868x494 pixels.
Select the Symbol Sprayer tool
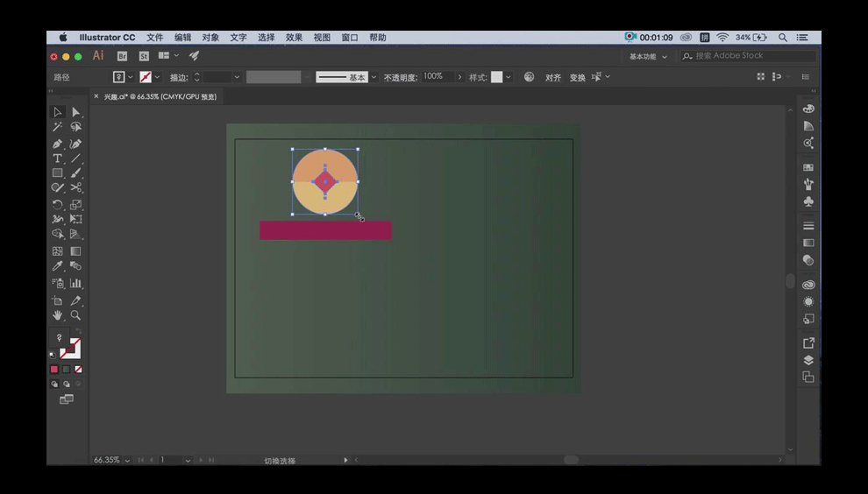click(x=57, y=283)
